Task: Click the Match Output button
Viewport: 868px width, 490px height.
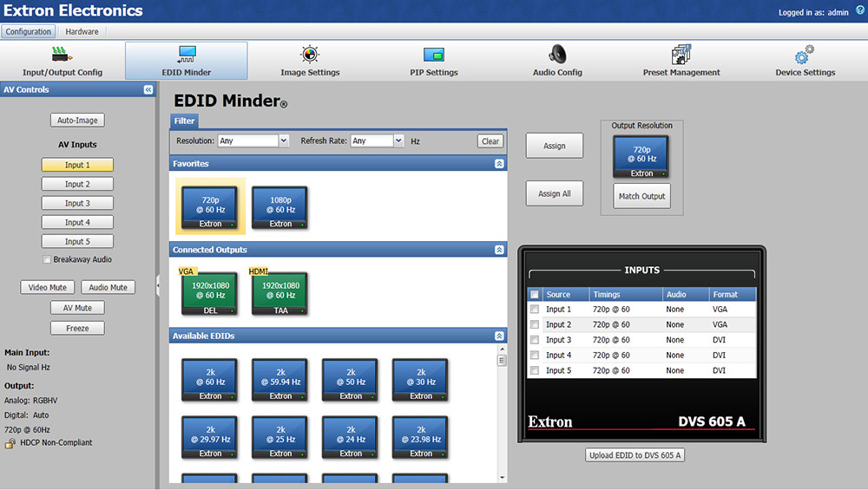Action: click(641, 196)
